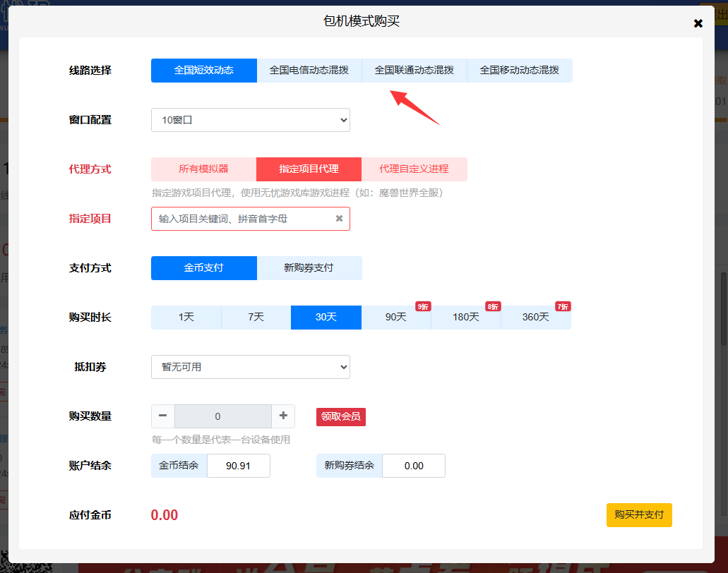
Task: Click the 线路选择 label
Action: (x=90, y=71)
